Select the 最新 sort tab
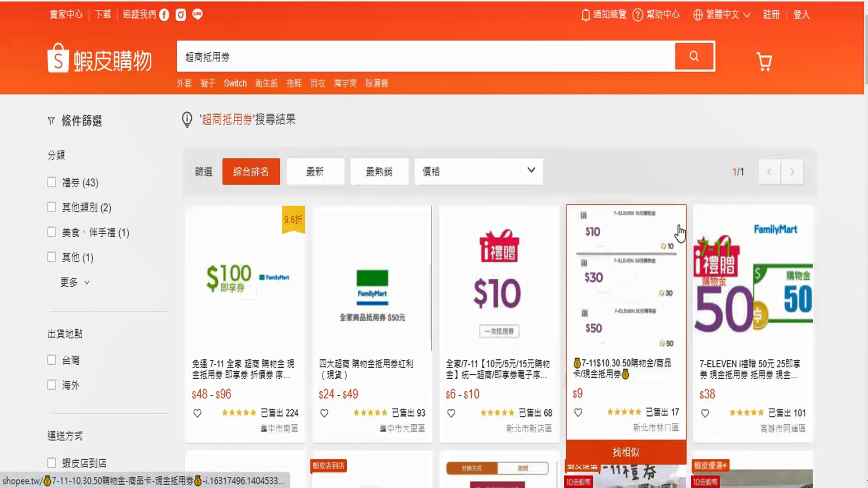 pyautogui.click(x=315, y=171)
